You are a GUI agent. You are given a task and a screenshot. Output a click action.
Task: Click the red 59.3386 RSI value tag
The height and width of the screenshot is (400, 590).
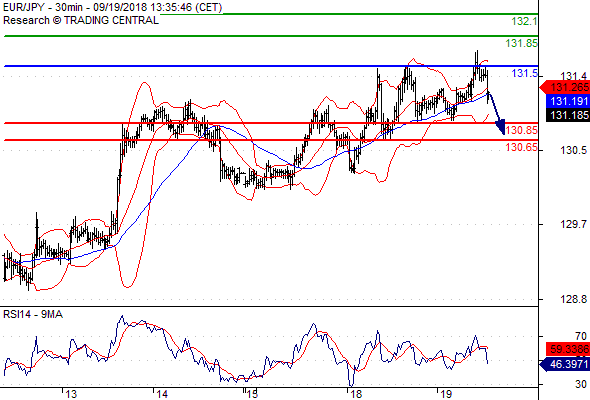pos(567,349)
